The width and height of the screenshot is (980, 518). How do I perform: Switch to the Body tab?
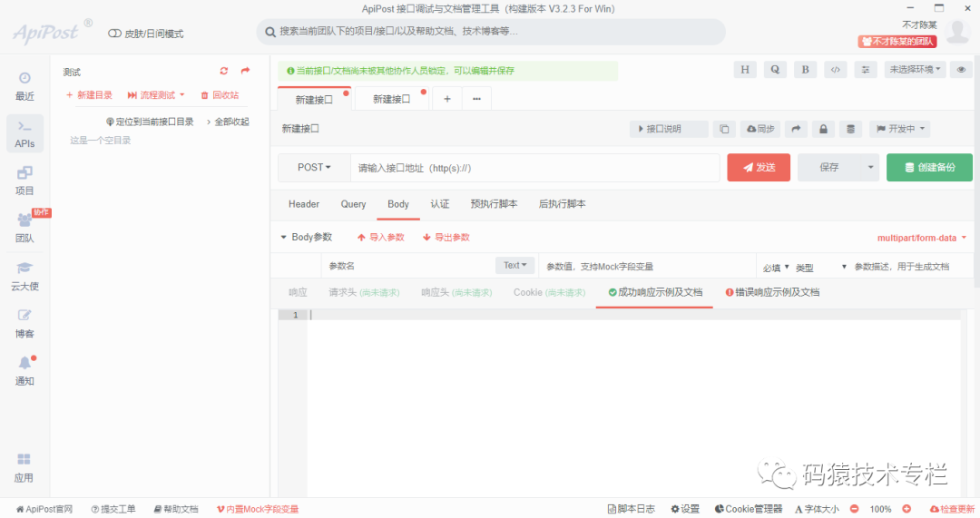point(398,204)
